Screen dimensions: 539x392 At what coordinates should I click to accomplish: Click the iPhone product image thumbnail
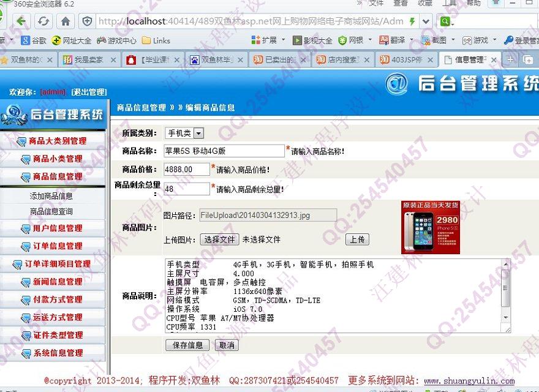(431, 227)
